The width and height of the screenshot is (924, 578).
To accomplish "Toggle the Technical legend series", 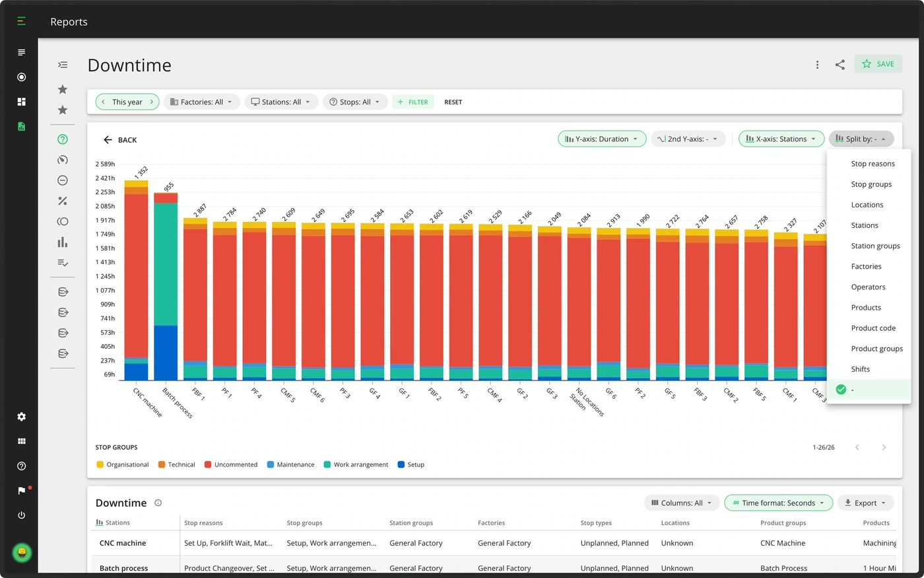I will [x=177, y=464].
